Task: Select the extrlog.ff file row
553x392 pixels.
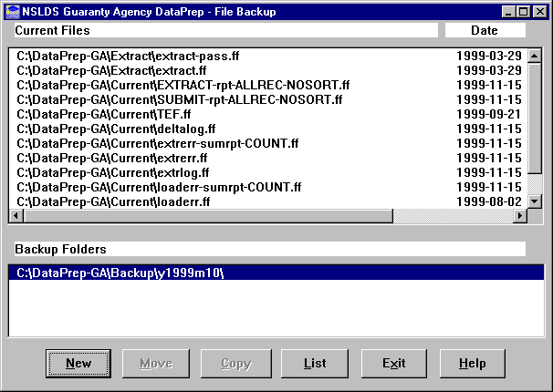Action: (x=268, y=172)
